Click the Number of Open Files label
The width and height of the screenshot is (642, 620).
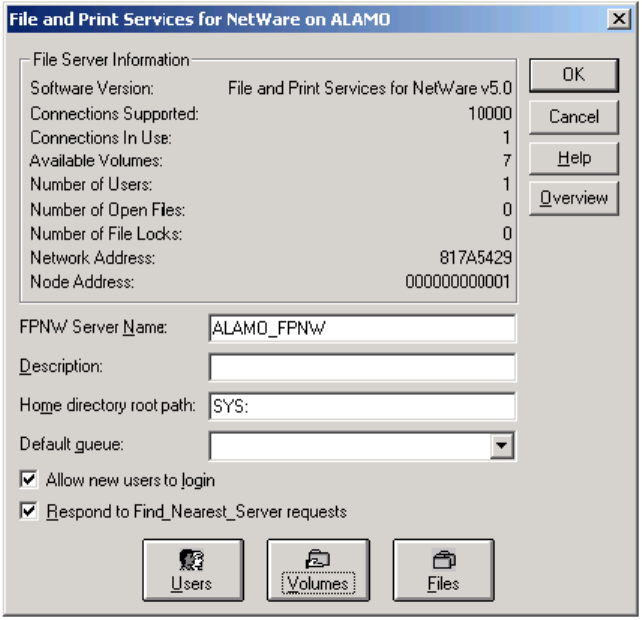(108, 210)
